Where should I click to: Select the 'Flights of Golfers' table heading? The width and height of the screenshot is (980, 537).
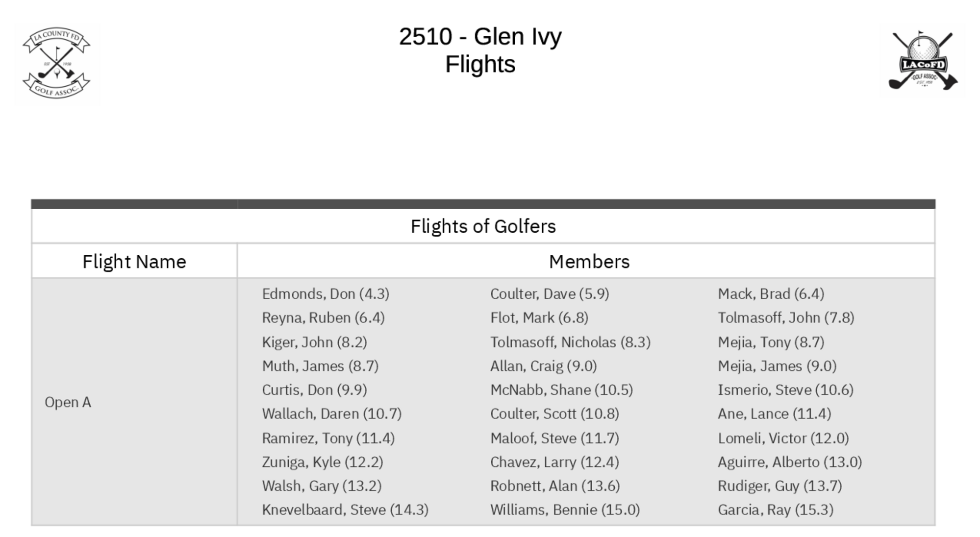coord(483,226)
